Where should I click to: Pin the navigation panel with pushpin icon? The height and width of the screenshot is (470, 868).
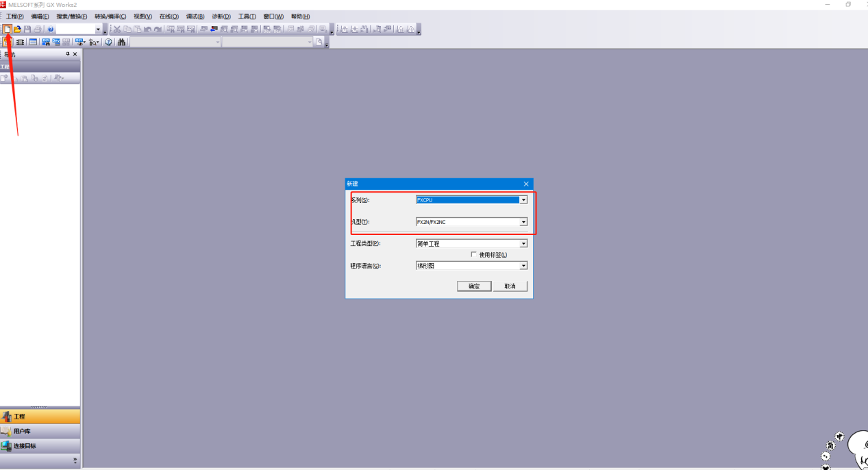[68, 54]
